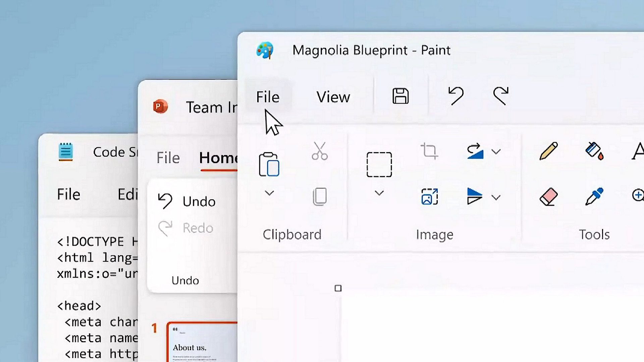644x362 pixels.
Task: Open the Flip dropdown arrow
Action: [496, 197]
